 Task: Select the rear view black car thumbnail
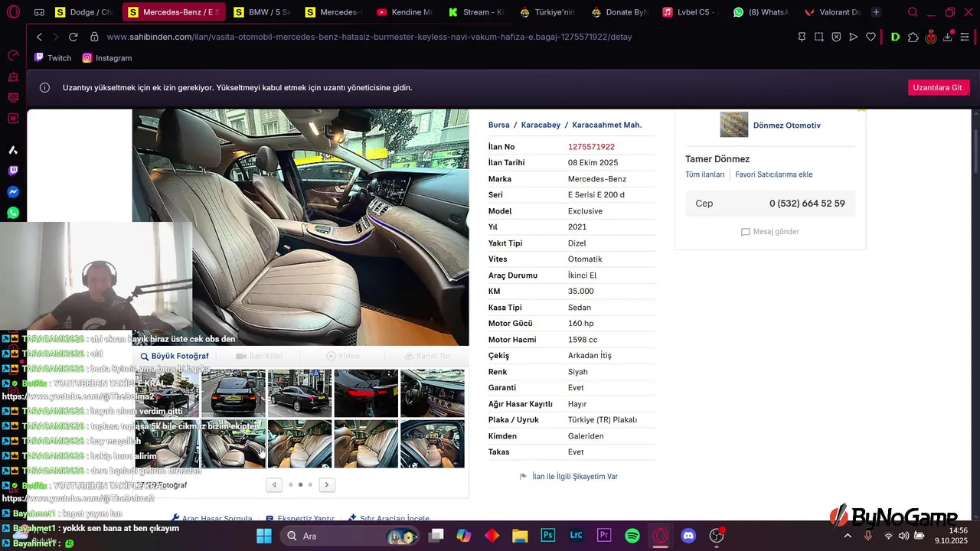(234, 393)
